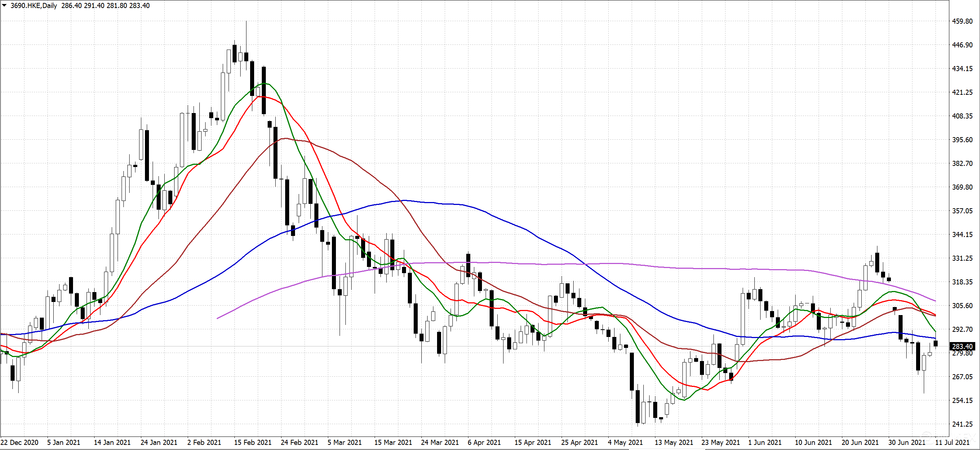The width and height of the screenshot is (980, 450).
Task: Click the lowest black candle in May 2021
Action: [638, 406]
